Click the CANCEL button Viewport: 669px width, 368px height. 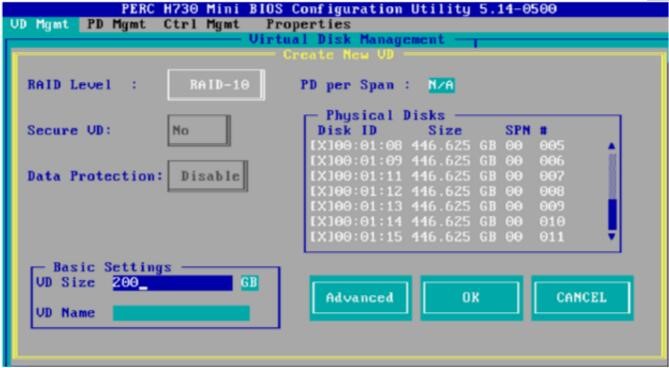click(582, 298)
